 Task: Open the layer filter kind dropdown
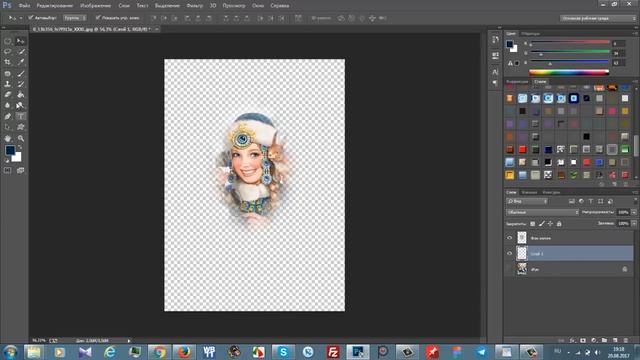(527, 201)
